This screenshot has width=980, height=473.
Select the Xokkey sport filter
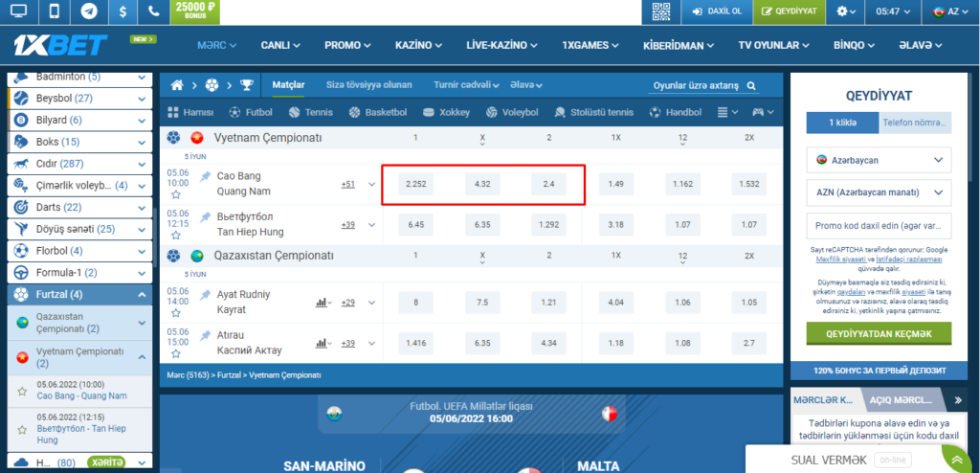pyautogui.click(x=446, y=112)
